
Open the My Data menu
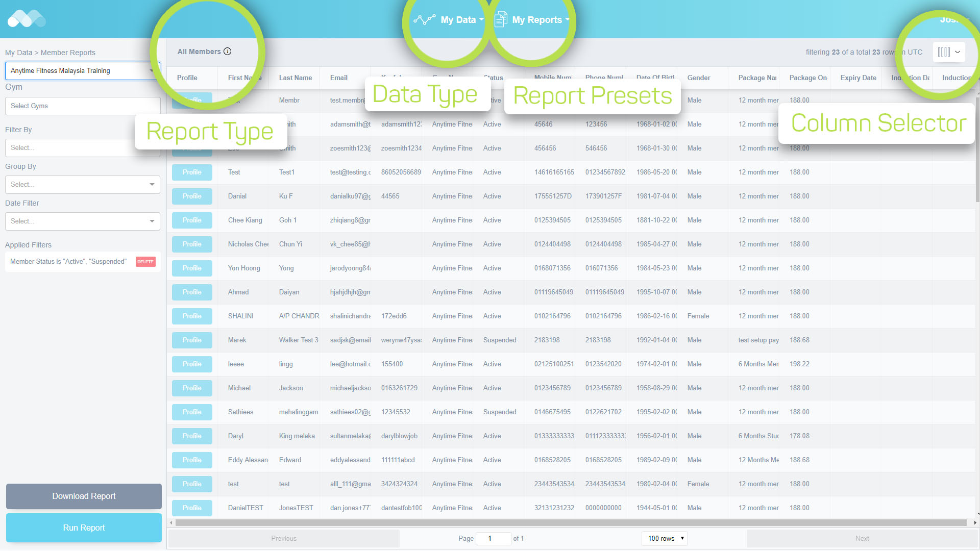pos(458,20)
